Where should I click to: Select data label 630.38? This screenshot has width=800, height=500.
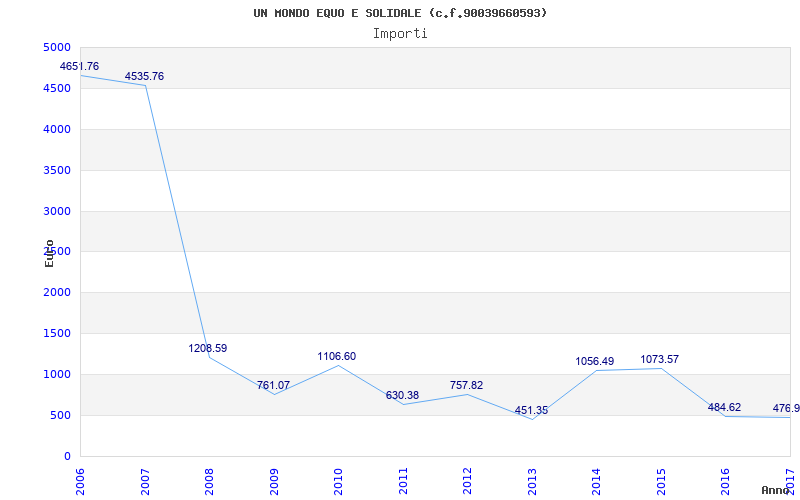[402, 395]
